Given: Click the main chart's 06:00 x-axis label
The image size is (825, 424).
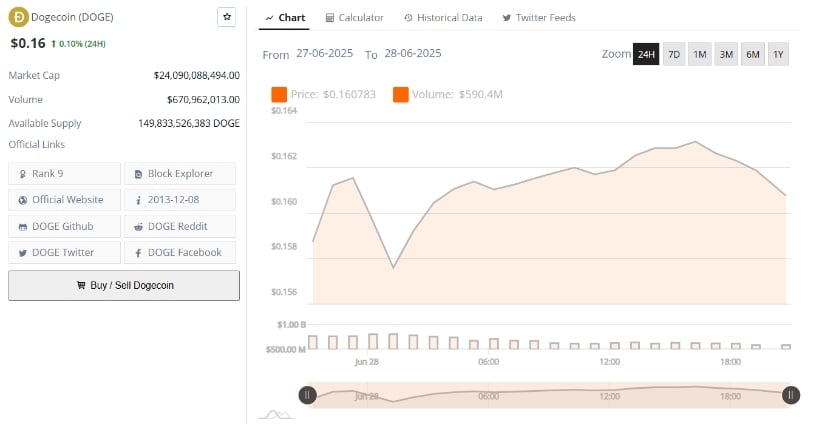Looking at the screenshot, I should tap(489, 362).
